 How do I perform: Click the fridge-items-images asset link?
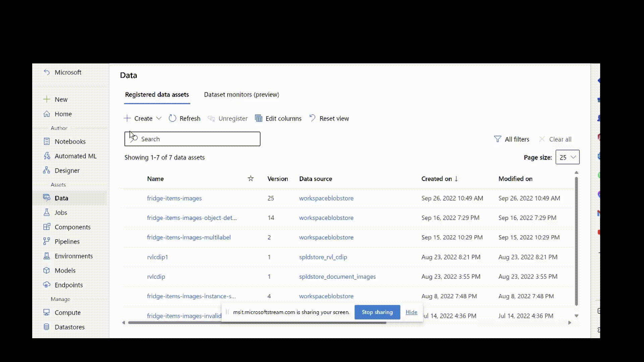pos(174,198)
